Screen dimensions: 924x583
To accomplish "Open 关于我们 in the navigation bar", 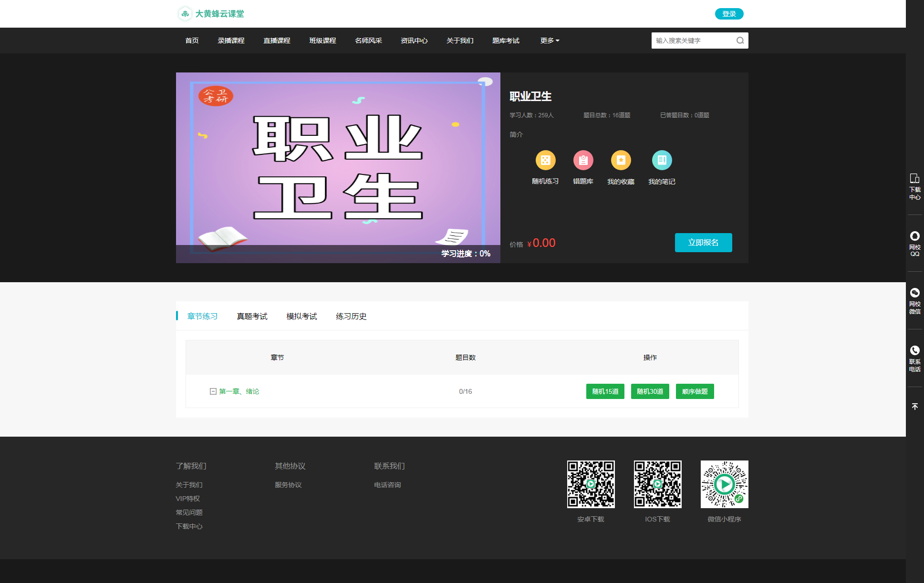I will point(460,41).
